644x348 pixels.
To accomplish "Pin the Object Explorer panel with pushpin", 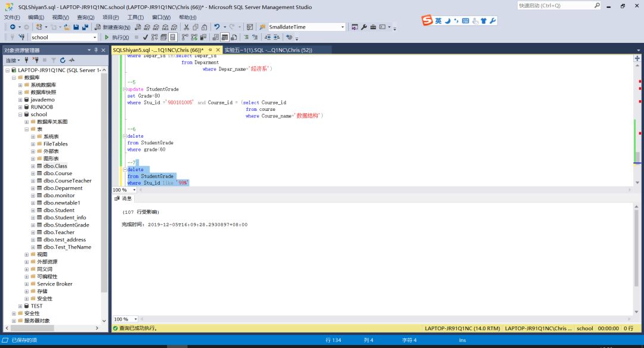I will tap(95, 50).
